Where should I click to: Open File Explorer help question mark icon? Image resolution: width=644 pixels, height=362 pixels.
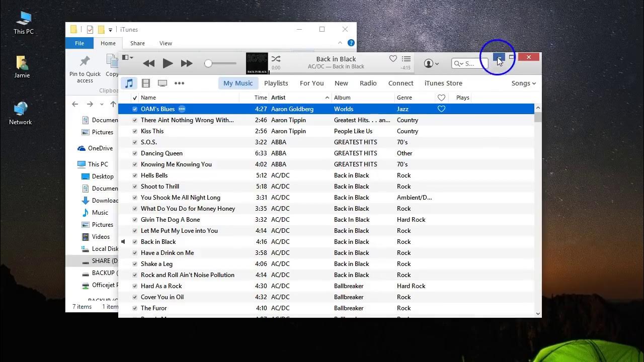coord(351,43)
